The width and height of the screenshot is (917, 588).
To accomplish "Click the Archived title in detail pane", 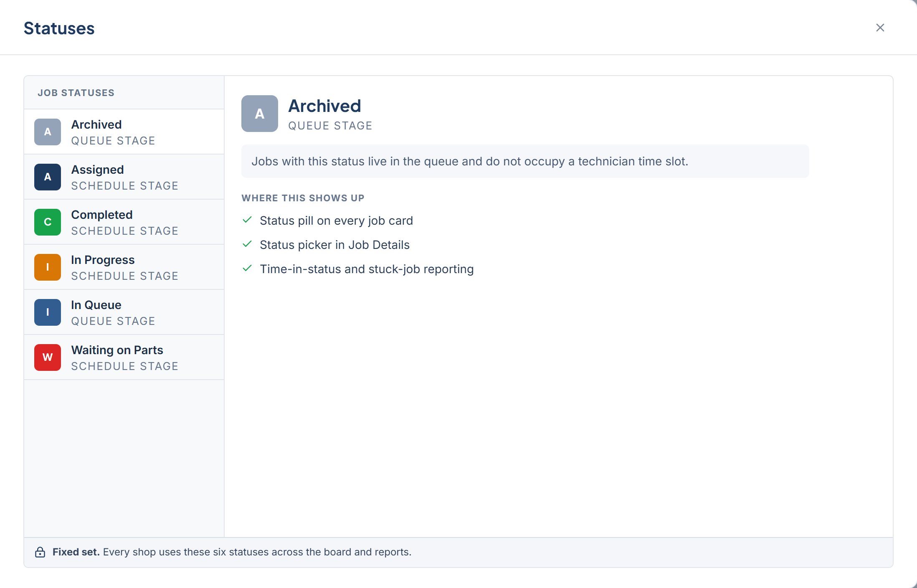I will [x=324, y=106].
